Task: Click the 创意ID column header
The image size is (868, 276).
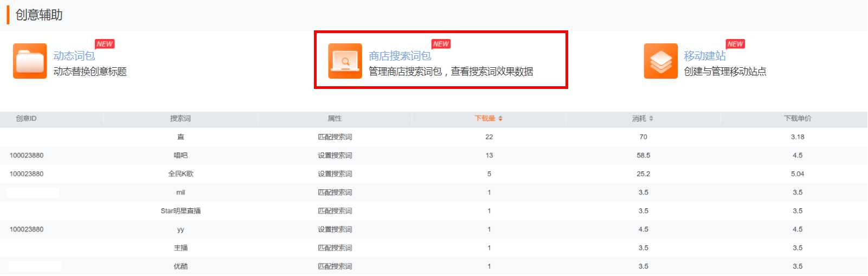Action: pyautogui.click(x=26, y=119)
